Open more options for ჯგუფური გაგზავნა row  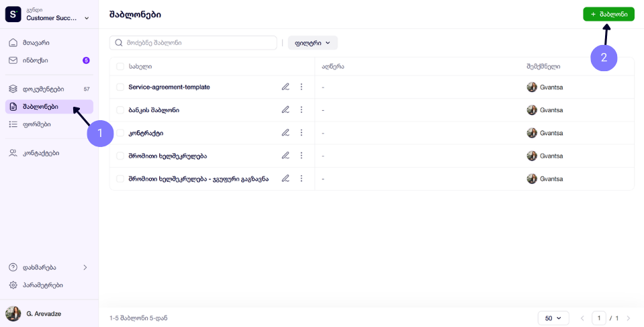coord(302,179)
